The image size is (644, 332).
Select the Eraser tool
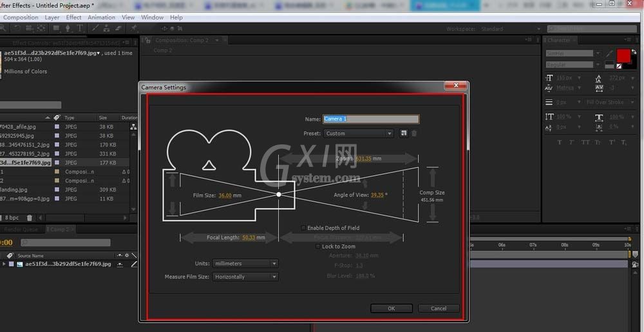[x=118, y=28]
